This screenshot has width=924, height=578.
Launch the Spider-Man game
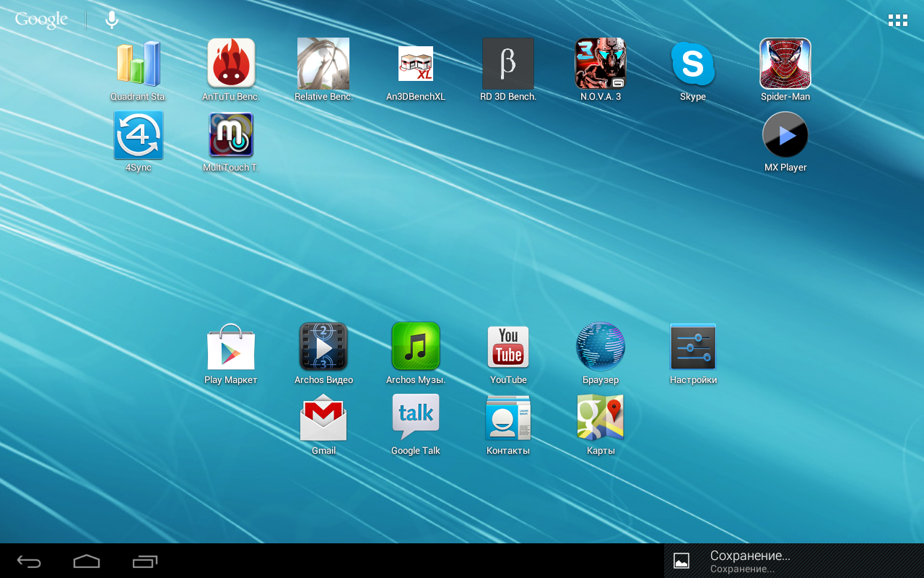click(x=785, y=64)
